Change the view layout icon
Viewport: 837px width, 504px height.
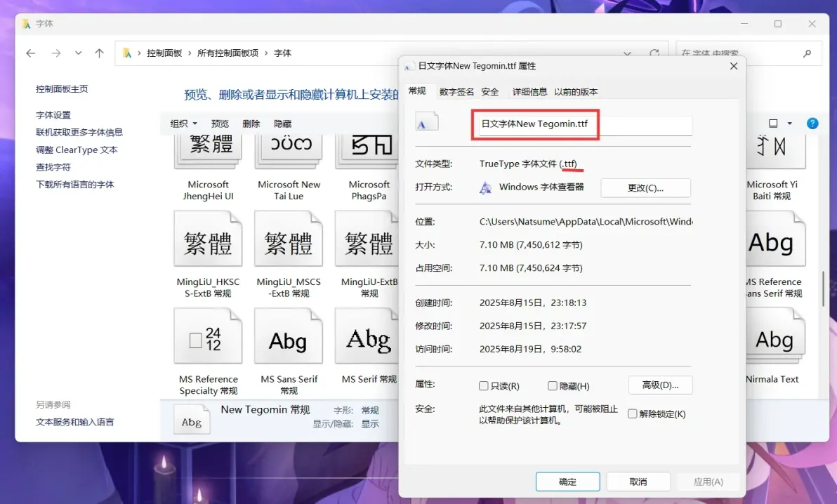pyautogui.click(x=773, y=124)
